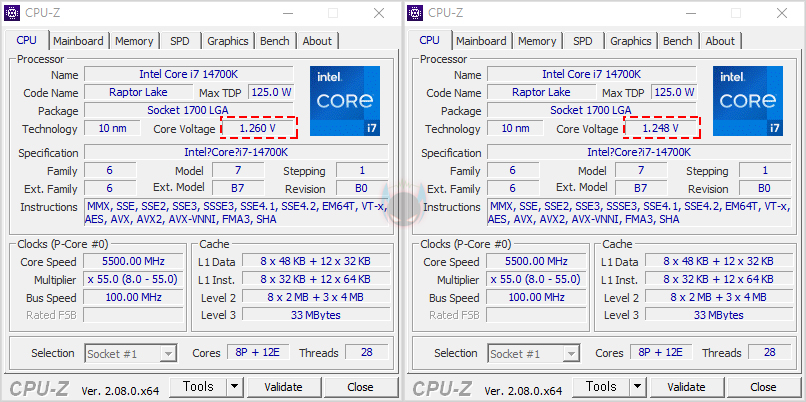This screenshot has height=402, width=806.
Task: Open Graphics tab in right window
Action: point(631,41)
